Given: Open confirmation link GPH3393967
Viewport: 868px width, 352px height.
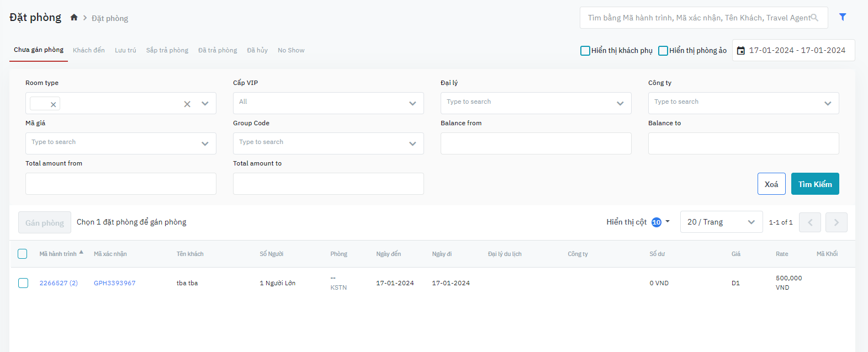Looking at the screenshot, I should pyautogui.click(x=114, y=283).
